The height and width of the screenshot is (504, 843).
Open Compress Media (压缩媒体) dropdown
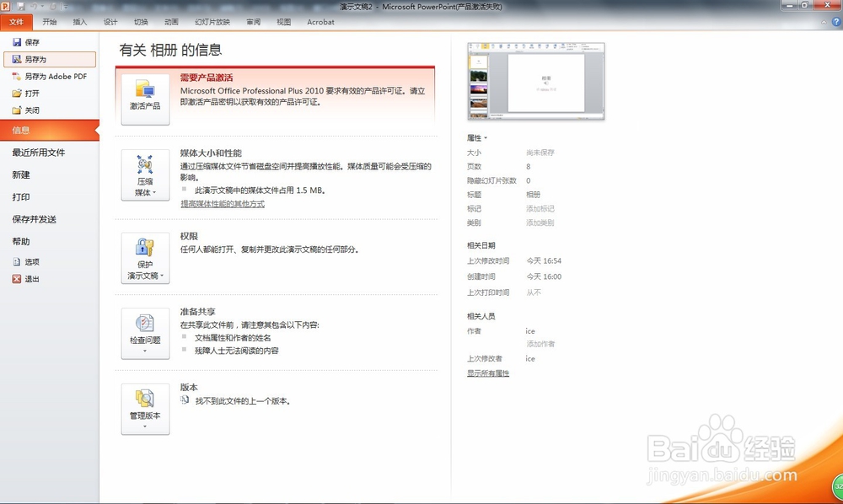tap(145, 175)
